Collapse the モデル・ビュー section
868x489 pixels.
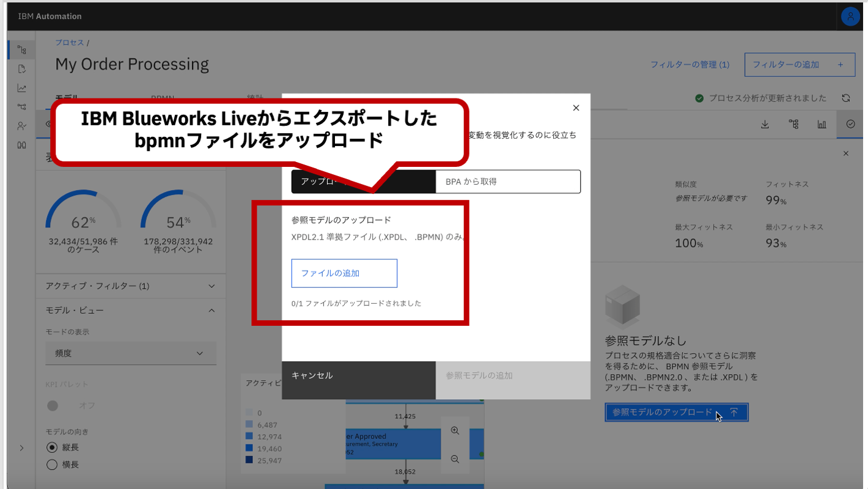click(x=211, y=310)
